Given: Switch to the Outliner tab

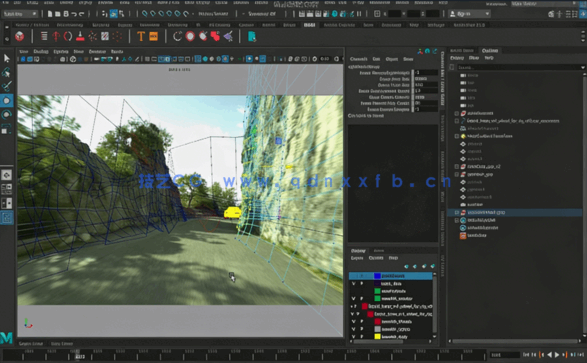Looking at the screenshot, I should click(x=490, y=51).
